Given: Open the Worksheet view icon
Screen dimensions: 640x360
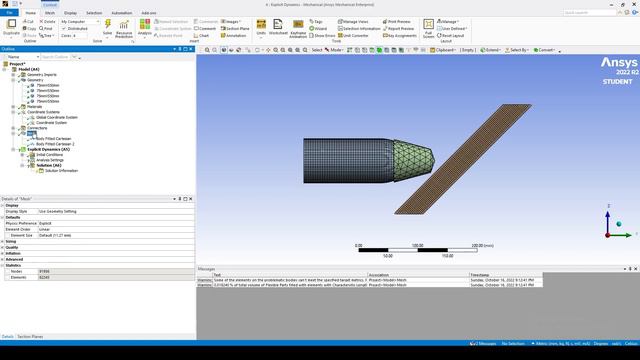Looking at the screenshot, I should click(x=278, y=24).
